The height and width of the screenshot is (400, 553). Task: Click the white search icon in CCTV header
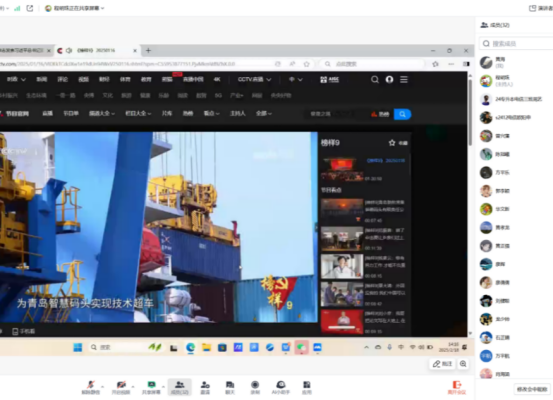point(375,79)
